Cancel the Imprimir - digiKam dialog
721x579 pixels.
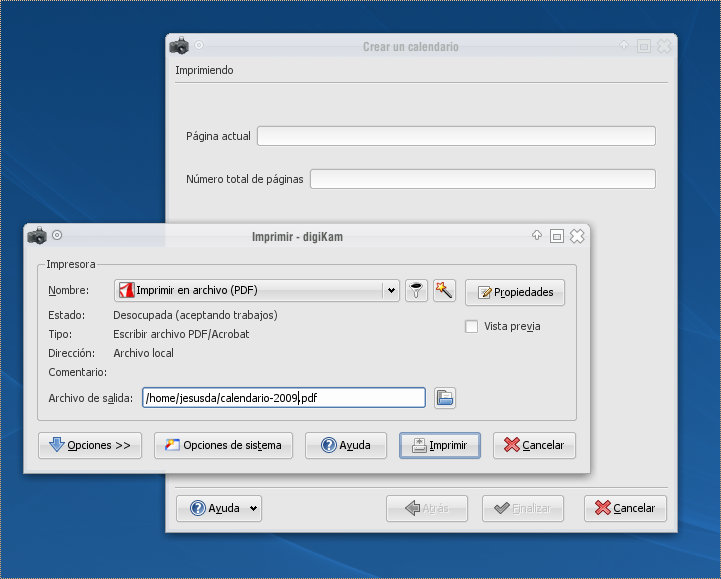(x=534, y=445)
